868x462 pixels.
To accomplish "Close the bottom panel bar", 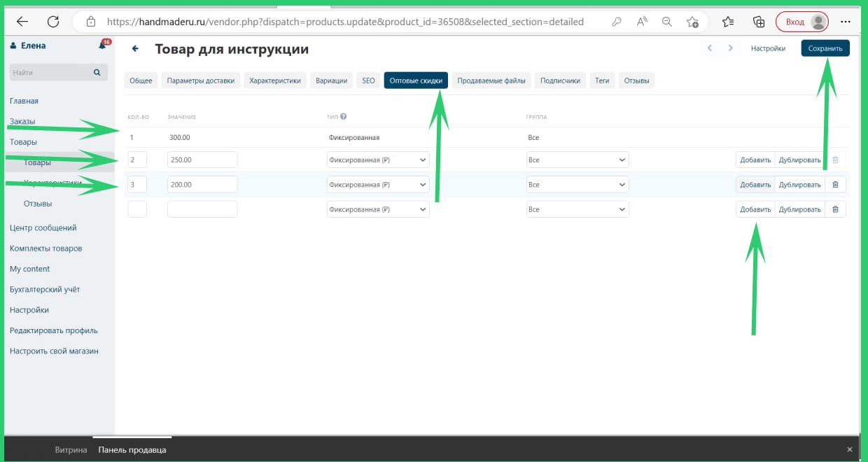I will pos(850,449).
